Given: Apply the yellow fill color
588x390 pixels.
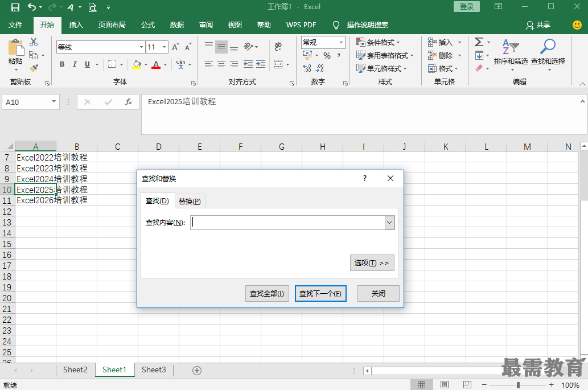Looking at the screenshot, I should click(137, 64).
